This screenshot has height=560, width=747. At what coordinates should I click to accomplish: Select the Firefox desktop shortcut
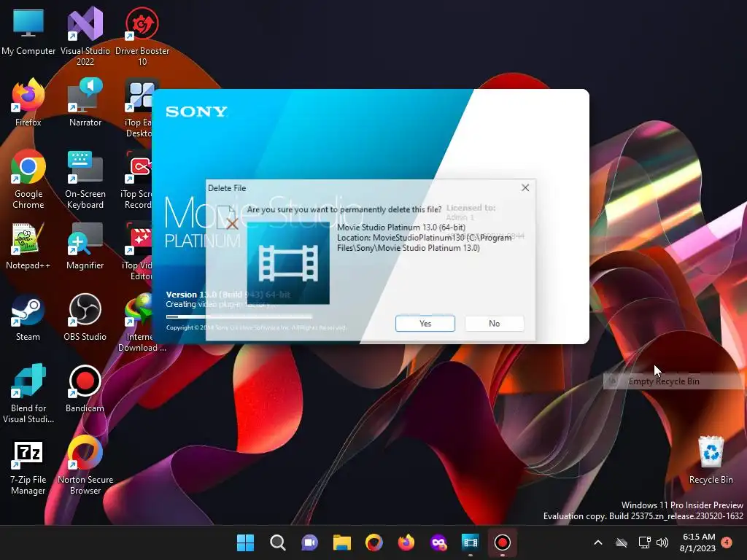28,103
